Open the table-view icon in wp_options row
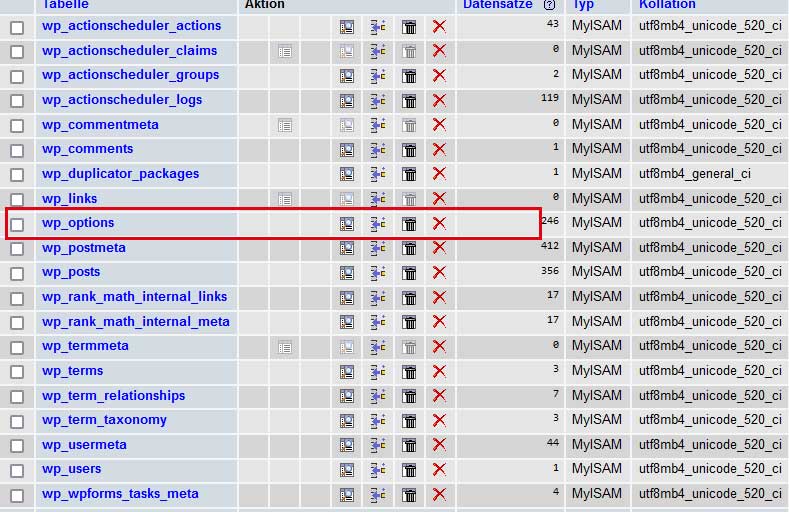Viewport: 789px width, 512px height. click(347, 224)
